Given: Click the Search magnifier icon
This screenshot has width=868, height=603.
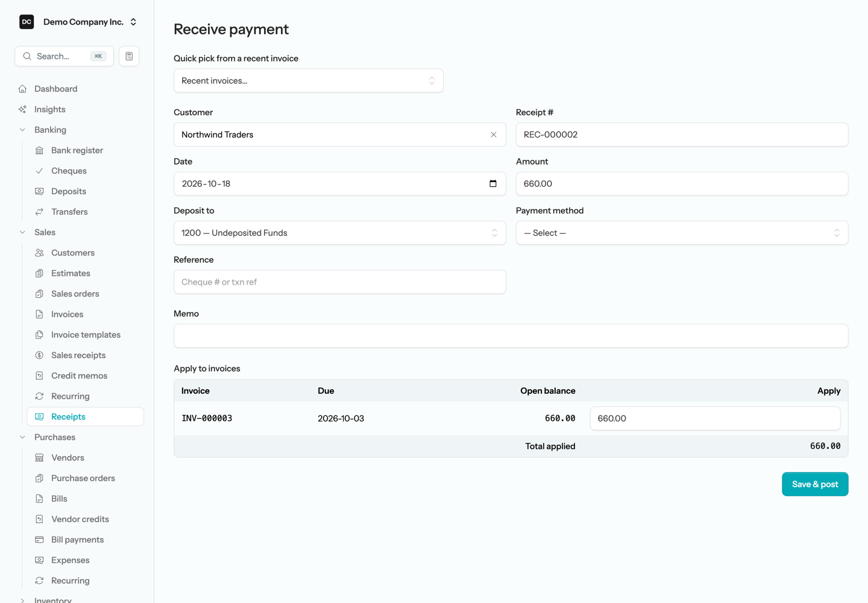Looking at the screenshot, I should coord(27,56).
